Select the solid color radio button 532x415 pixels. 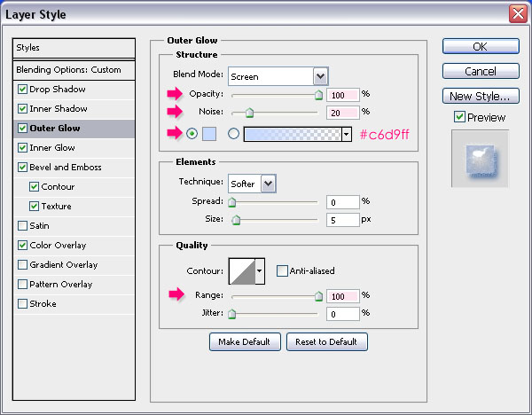point(192,134)
